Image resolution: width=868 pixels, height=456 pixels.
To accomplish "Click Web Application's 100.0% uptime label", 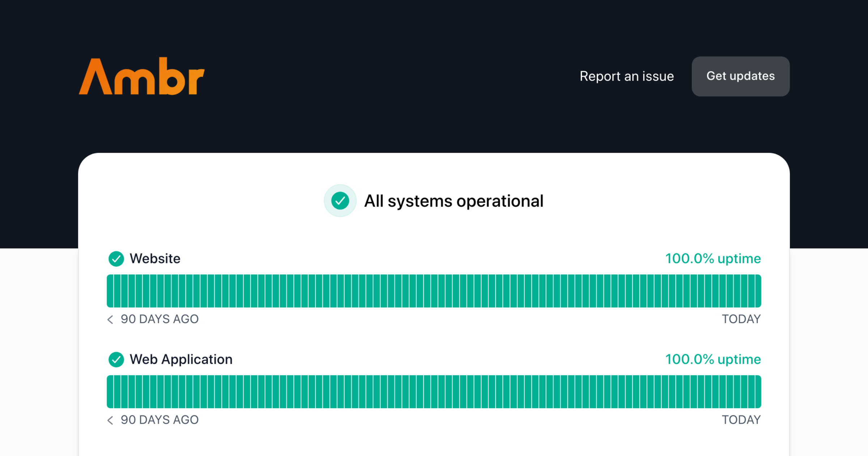I will [x=713, y=359].
